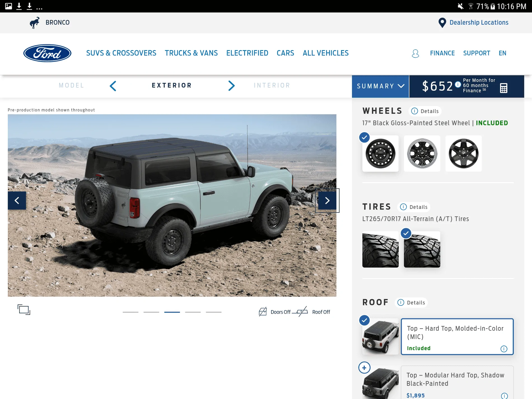Open info icon on MIC Hard Top card
532x399 pixels.
click(504, 349)
